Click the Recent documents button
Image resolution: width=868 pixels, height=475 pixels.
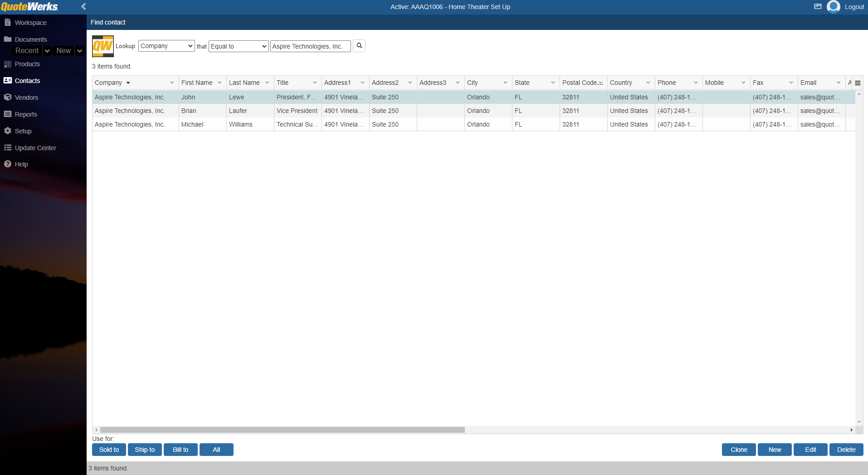(x=27, y=51)
